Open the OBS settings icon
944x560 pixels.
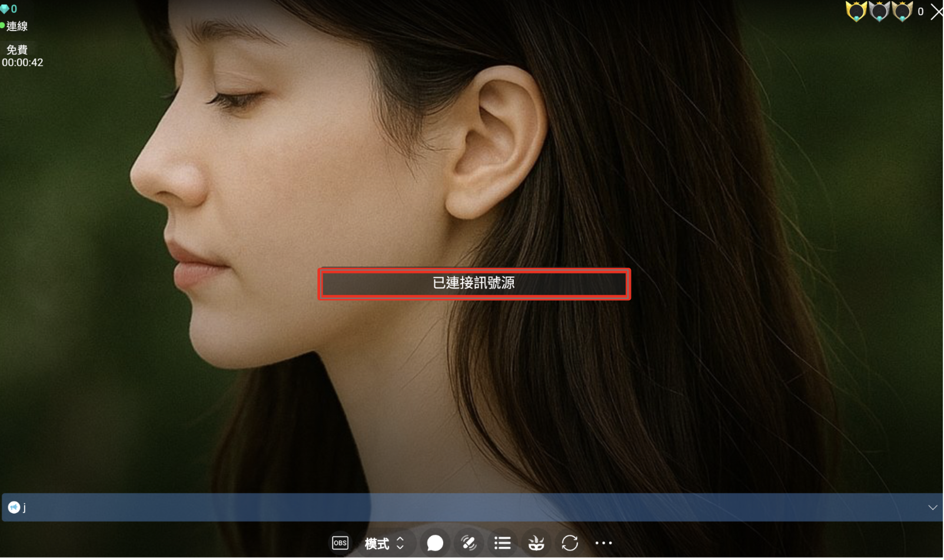click(x=340, y=543)
